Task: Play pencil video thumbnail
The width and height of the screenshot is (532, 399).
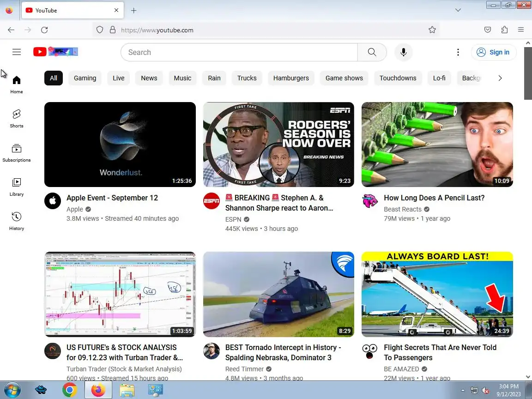Action: (x=437, y=145)
